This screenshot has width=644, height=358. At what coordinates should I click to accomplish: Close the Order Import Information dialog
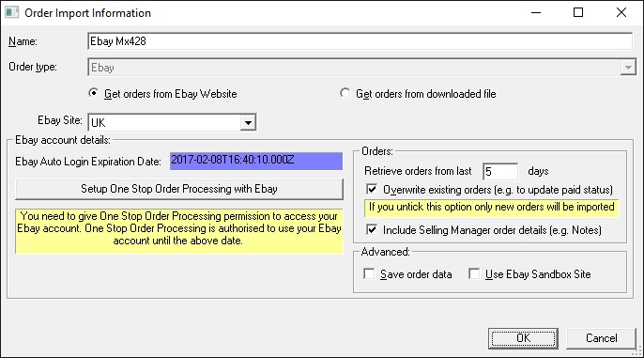[x=621, y=12]
